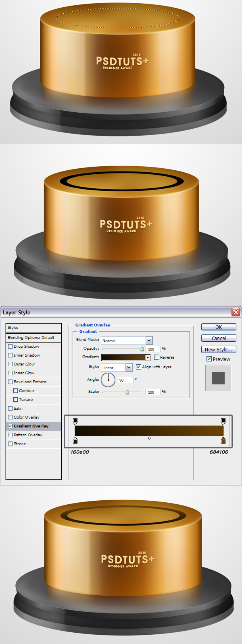
Task: Enable the Stroke checkbox
Action: pos(10,444)
